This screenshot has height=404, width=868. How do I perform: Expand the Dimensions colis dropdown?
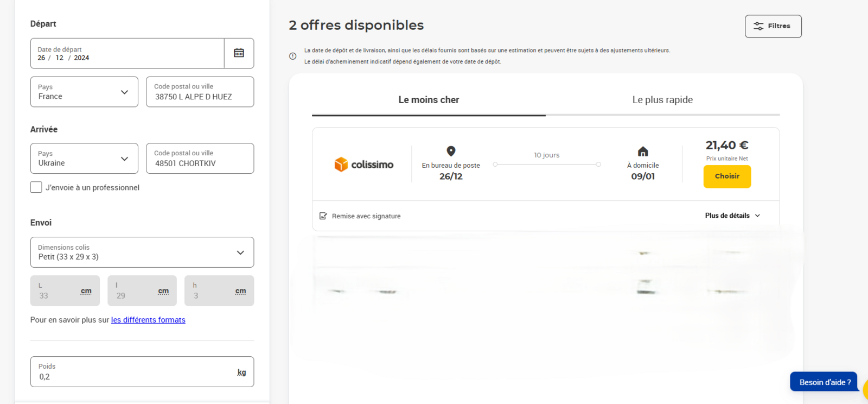tap(142, 252)
